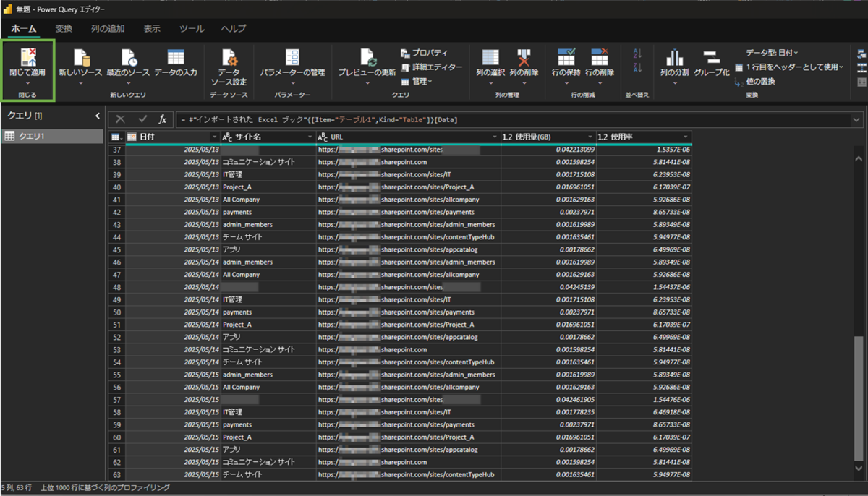Open 1行目をヘッダーとして使用 dropdown
Screen dimensions: 868x496
789,67
